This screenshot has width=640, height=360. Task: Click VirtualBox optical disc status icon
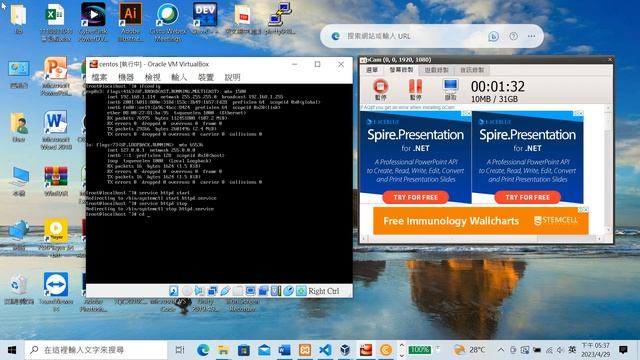click(x=187, y=291)
